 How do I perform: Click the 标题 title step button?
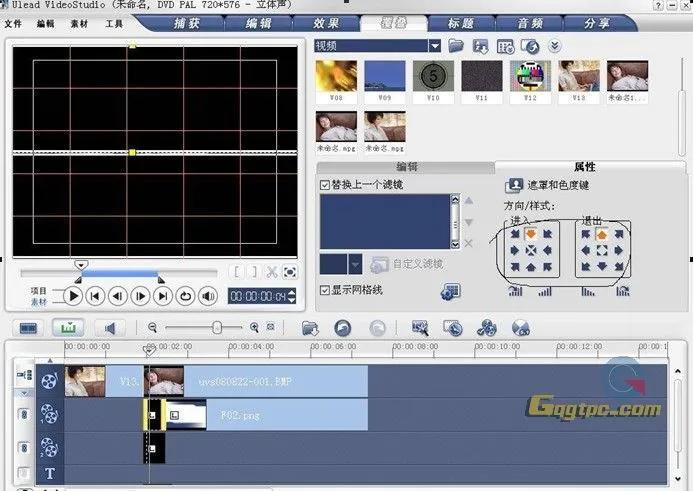[x=461, y=23]
